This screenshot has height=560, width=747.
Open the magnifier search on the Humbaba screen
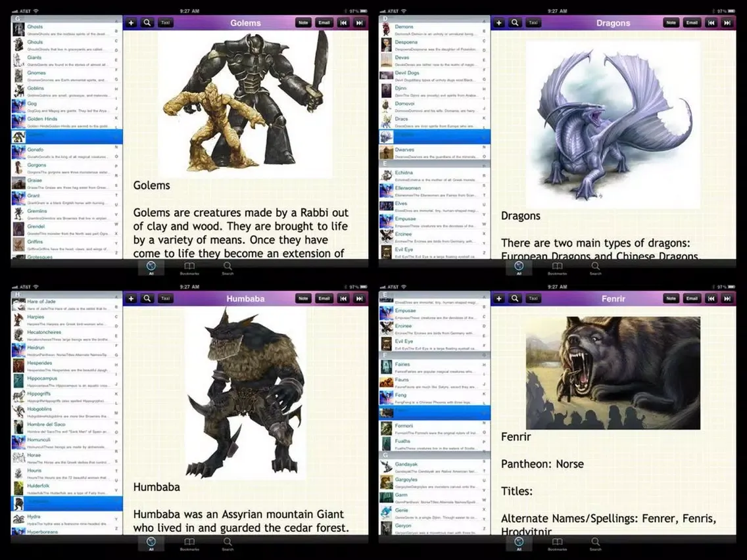(147, 298)
